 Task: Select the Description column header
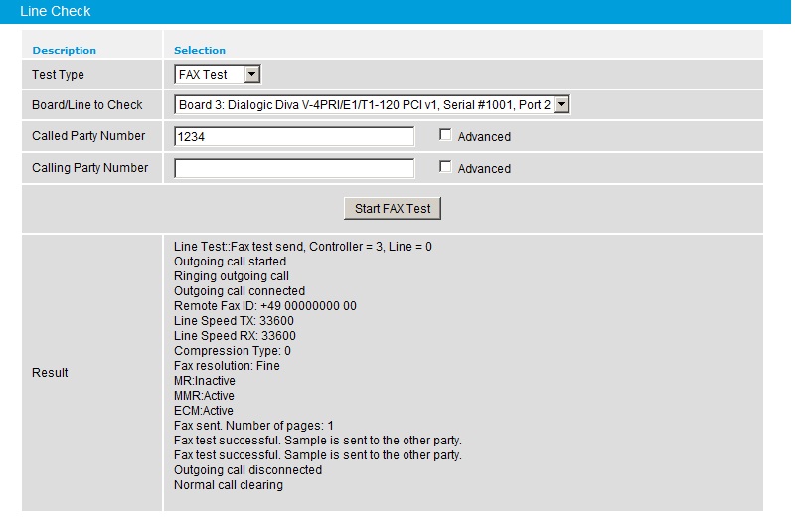pos(65,50)
